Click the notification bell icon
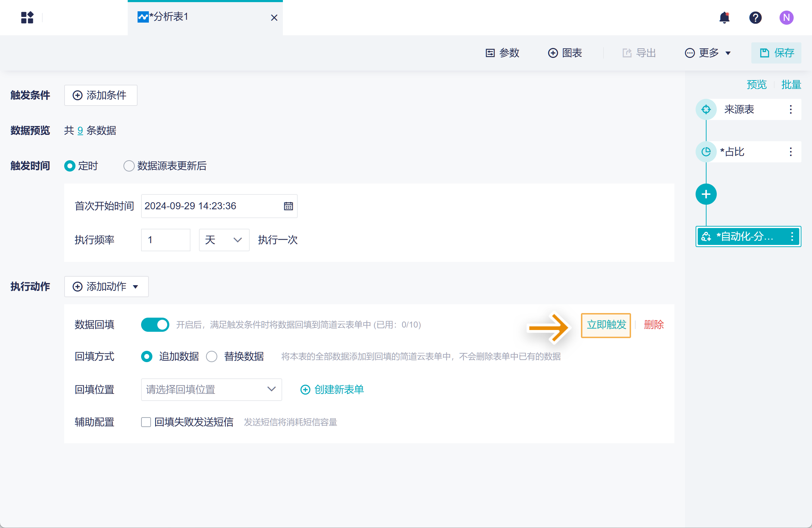Image resolution: width=812 pixels, height=528 pixels. pos(724,18)
